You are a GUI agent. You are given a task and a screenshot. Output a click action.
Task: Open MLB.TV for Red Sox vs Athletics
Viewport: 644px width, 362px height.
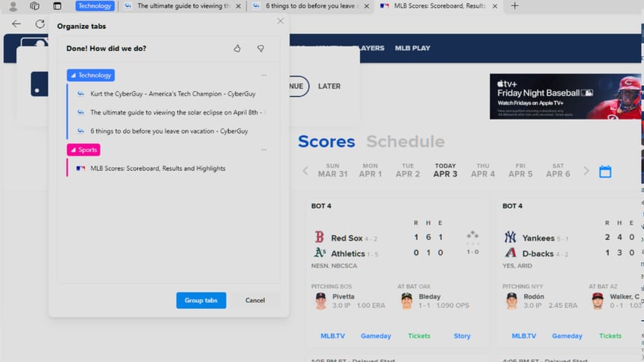tap(333, 336)
